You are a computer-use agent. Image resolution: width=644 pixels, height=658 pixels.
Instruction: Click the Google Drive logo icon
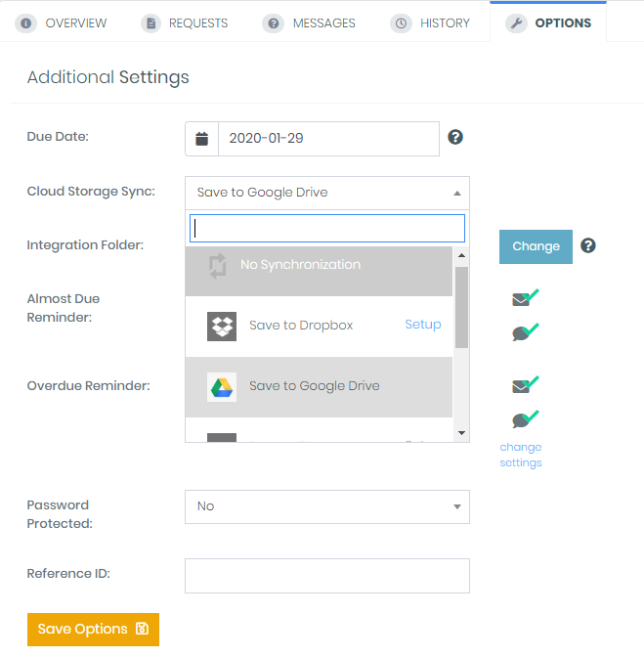[222, 386]
